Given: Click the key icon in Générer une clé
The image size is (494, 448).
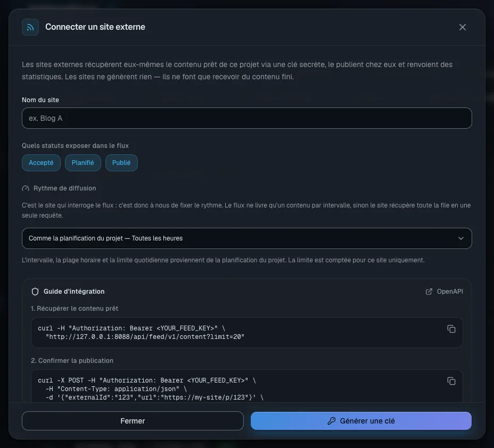Looking at the screenshot, I should pyautogui.click(x=332, y=421).
